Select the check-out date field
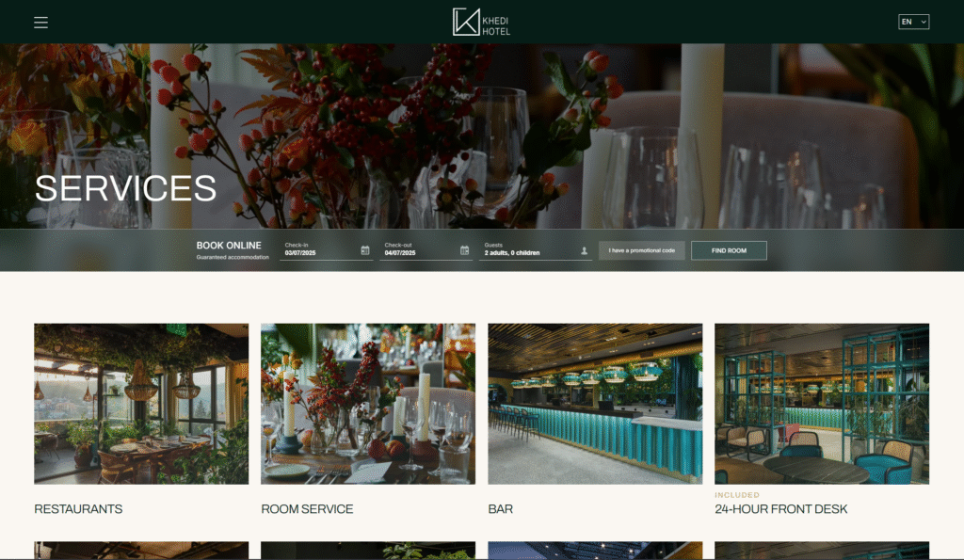Viewport: 964px width, 560px height. pos(426,249)
